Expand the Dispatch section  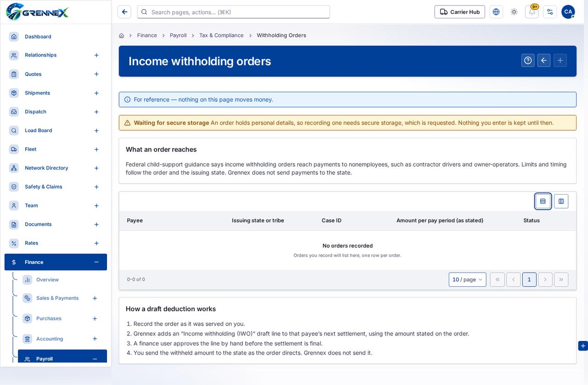pos(96,112)
